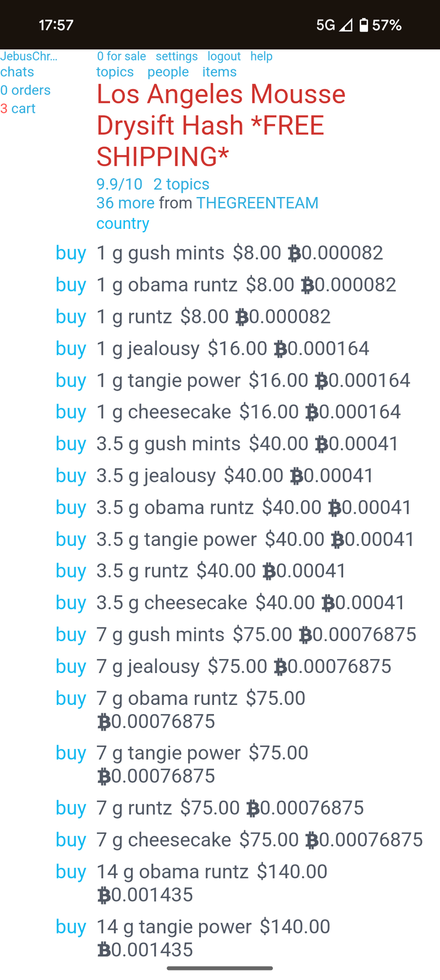The width and height of the screenshot is (440, 980).
Task: Open the THEGREENTEAM seller profile
Action: tap(257, 203)
